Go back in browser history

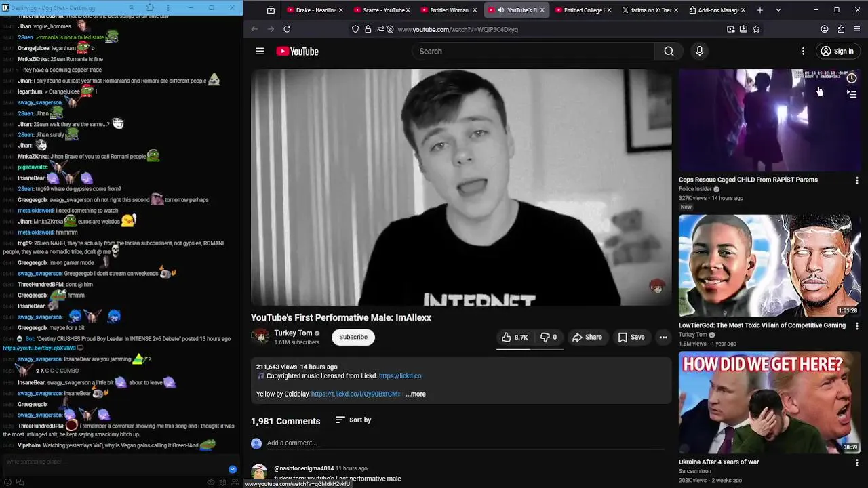pyautogui.click(x=254, y=29)
